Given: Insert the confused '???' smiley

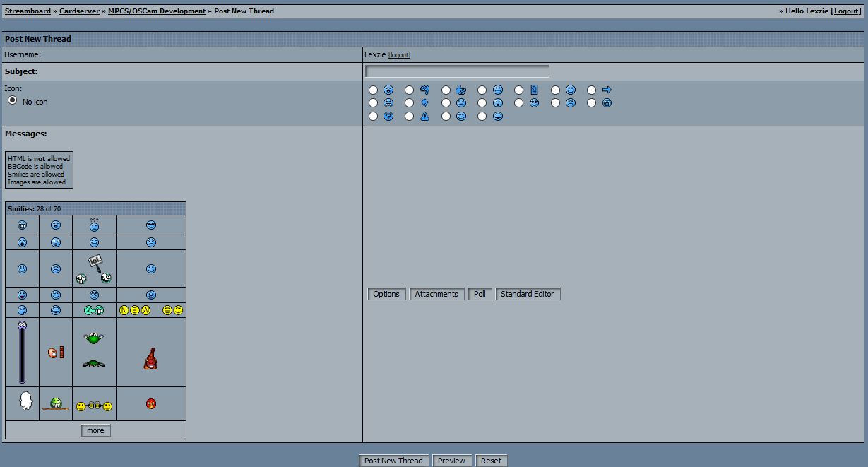Looking at the screenshot, I should (94, 225).
